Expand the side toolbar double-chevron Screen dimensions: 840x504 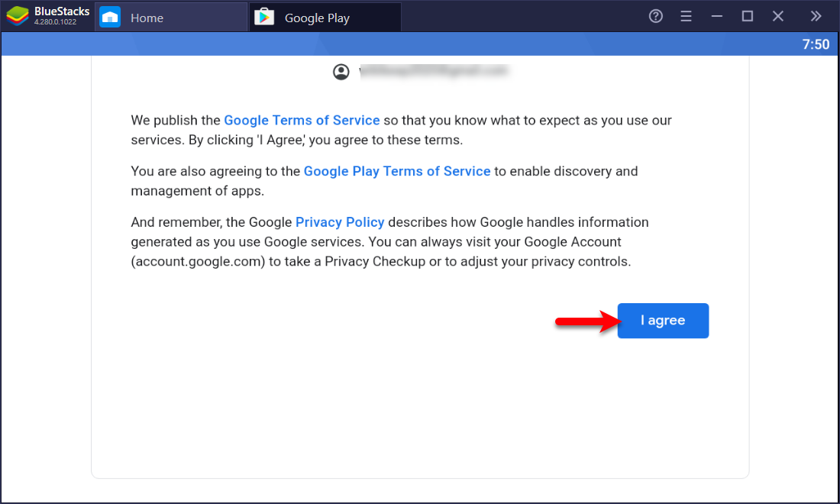pos(816,17)
